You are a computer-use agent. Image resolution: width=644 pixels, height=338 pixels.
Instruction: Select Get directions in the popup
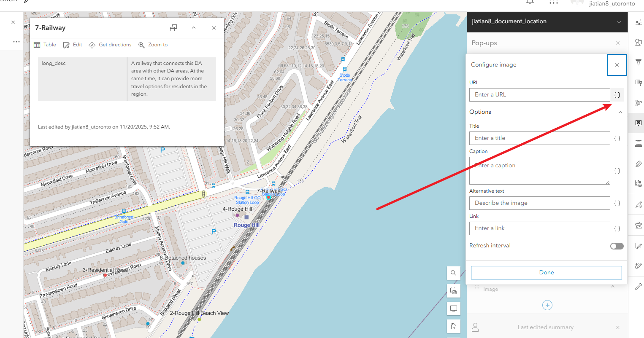tap(110, 45)
